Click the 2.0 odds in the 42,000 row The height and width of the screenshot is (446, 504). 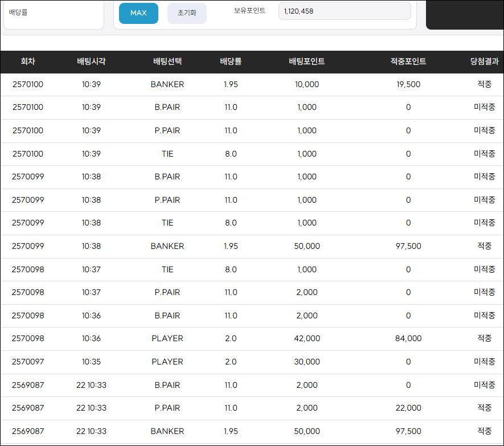pyautogui.click(x=231, y=338)
